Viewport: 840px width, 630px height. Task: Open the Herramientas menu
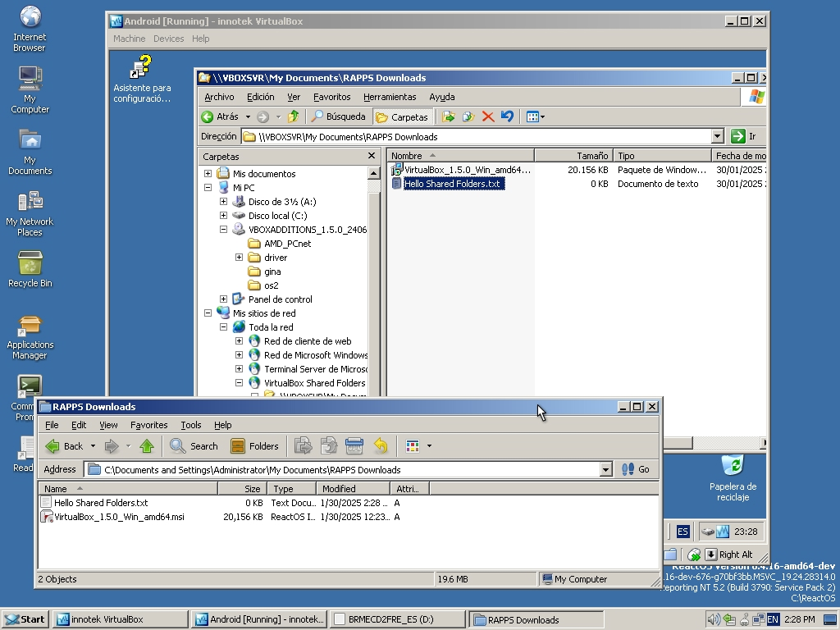pos(390,97)
